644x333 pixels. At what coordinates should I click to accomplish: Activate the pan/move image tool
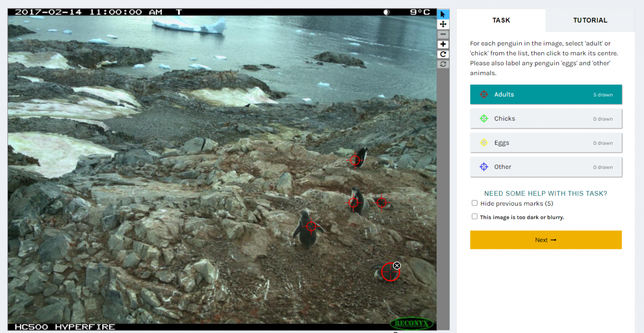tap(443, 24)
